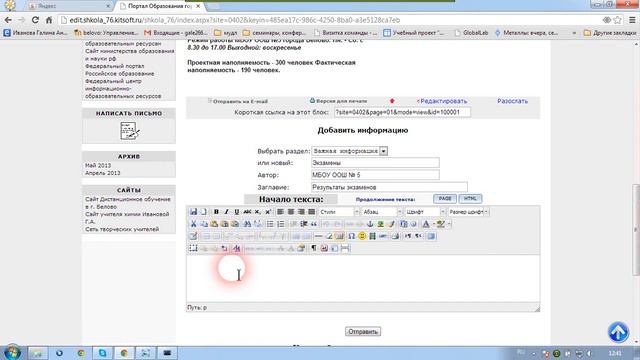The image size is (640, 360).
Task: Toggle fullscreen editor mode
Action: coord(431,236)
